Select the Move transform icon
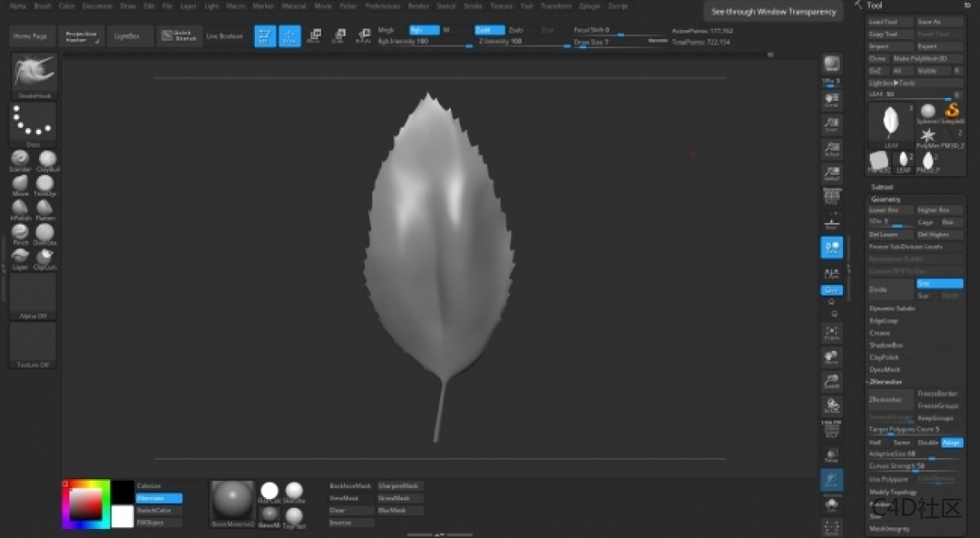Screen dimensions: 980x538 (x=314, y=36)
